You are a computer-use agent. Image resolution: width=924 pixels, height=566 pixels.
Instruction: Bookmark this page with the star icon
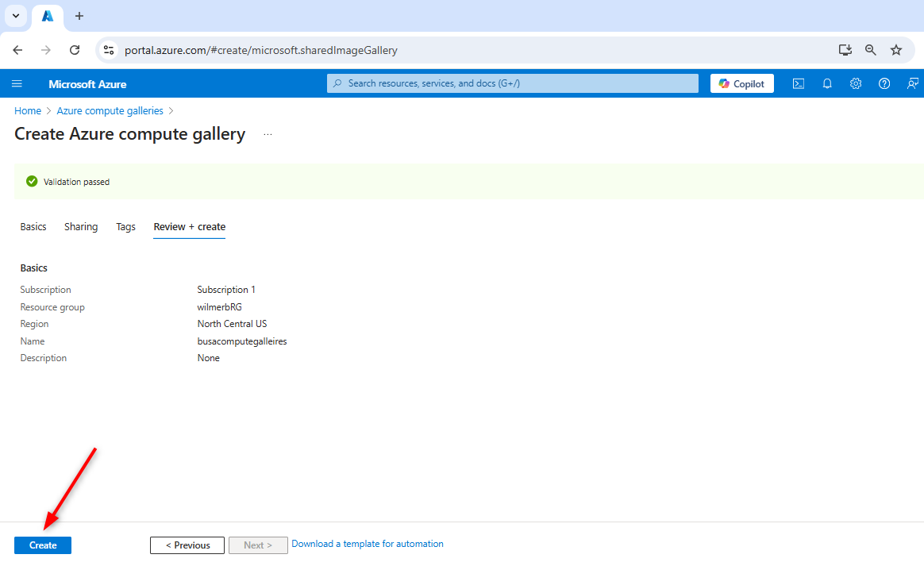click(896, 50)
